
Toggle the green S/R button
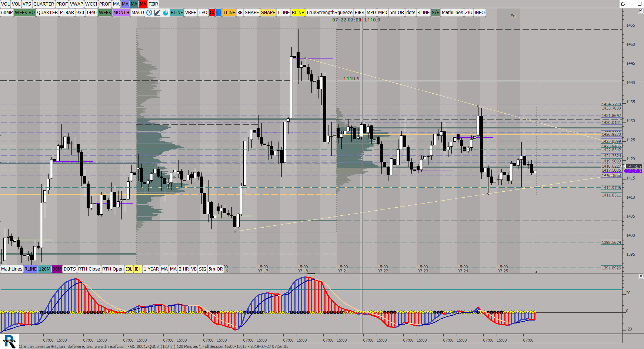coord(436,13)
